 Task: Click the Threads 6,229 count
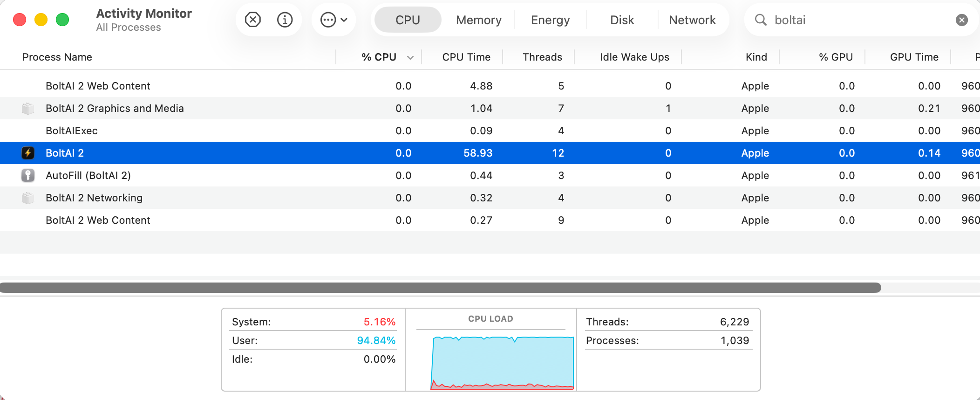click(735, 322)
